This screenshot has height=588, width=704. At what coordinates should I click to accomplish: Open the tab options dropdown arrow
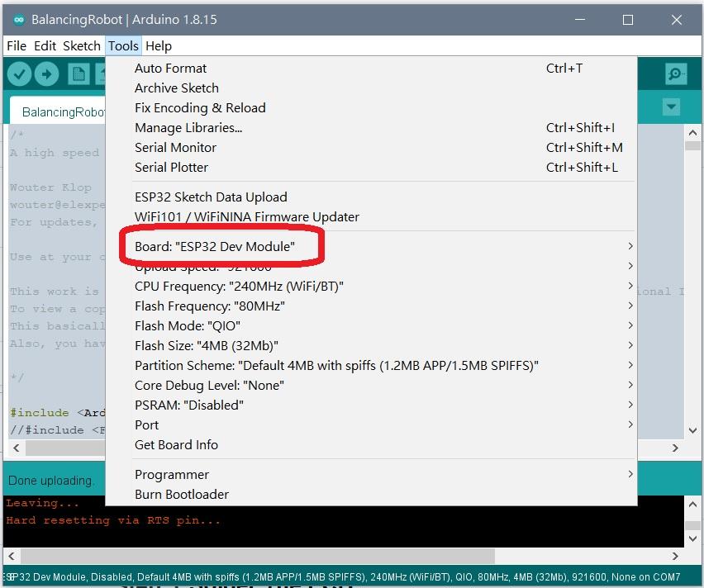click(x=671, y=107)
